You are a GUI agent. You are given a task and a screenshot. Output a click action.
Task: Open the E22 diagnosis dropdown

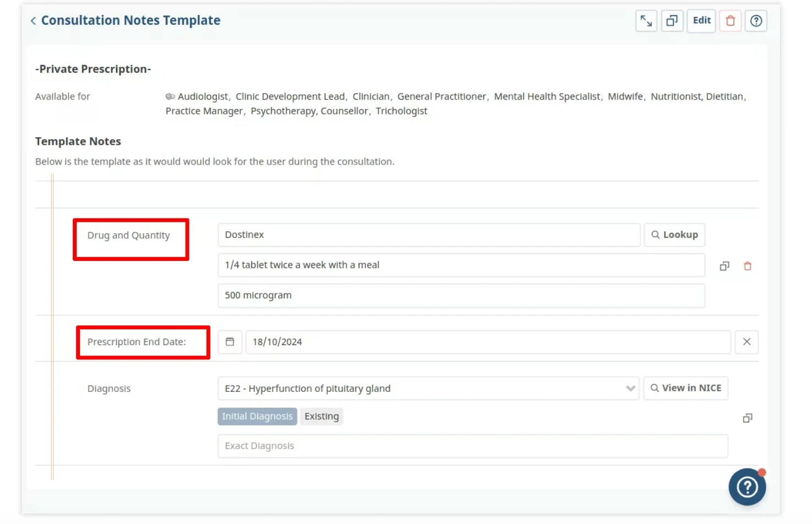point(630,388)
